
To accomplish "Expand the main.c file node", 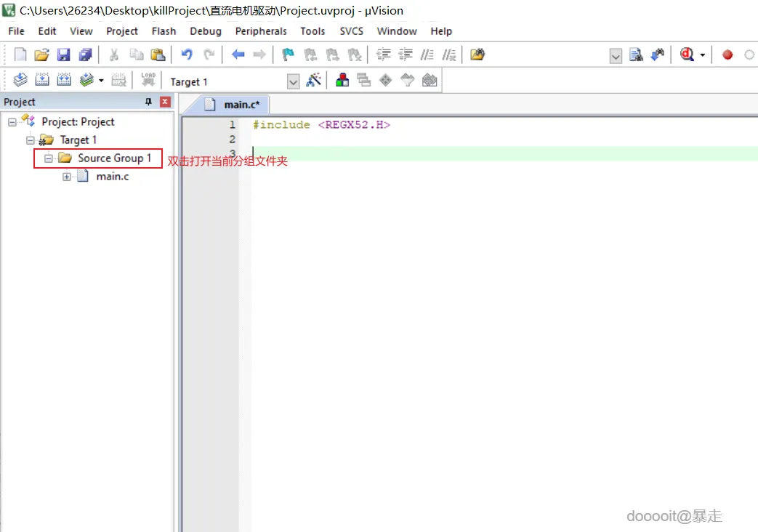I will point(67,177).
